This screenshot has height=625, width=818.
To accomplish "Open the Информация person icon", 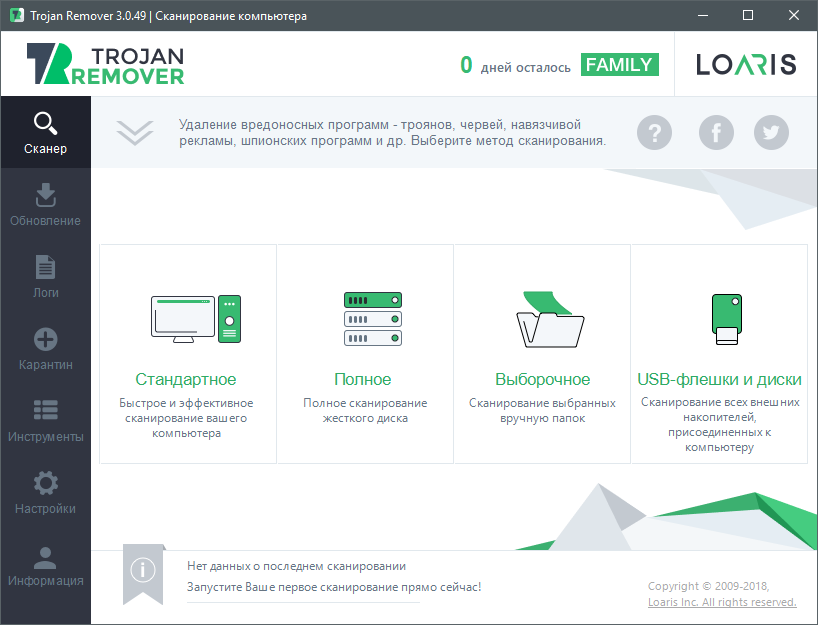I will (x=45, y=558).
